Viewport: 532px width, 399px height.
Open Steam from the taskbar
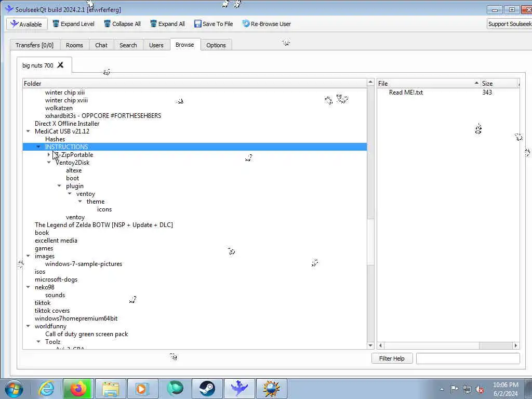[x=207, y=389]
